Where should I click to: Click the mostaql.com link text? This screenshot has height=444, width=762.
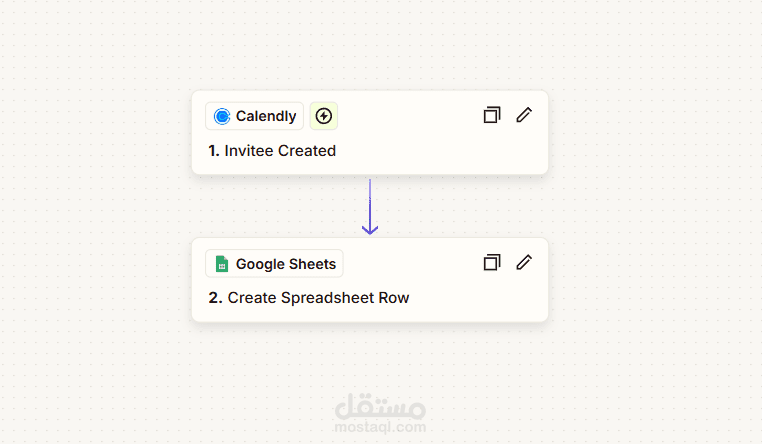tap(380, 427)
